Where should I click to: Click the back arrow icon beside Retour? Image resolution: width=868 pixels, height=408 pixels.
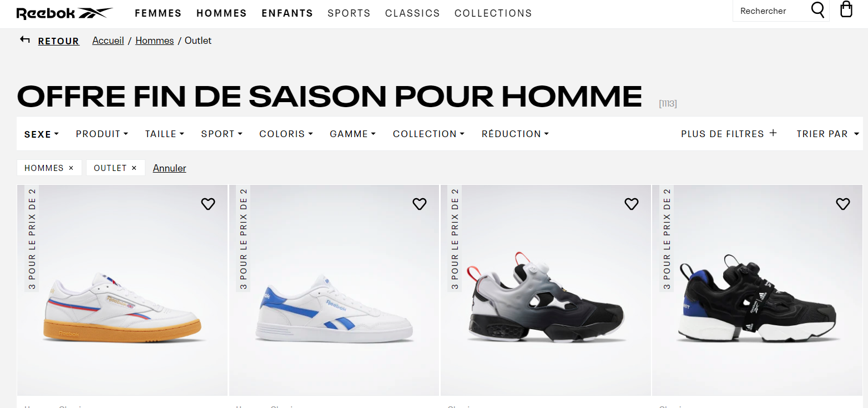point(24,39)
